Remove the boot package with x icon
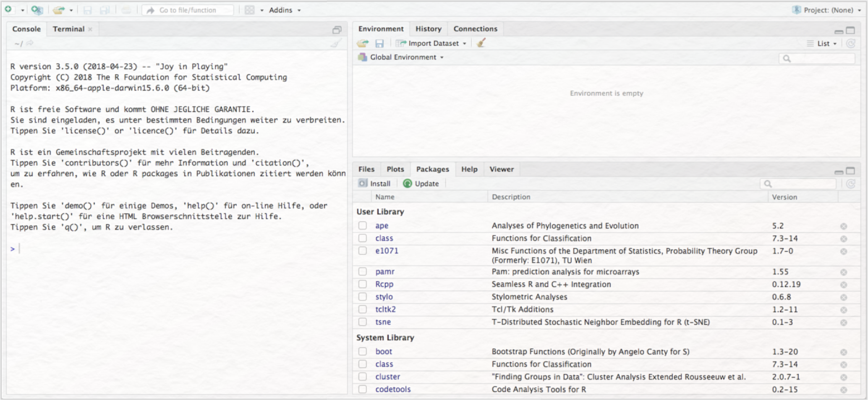 844,352
